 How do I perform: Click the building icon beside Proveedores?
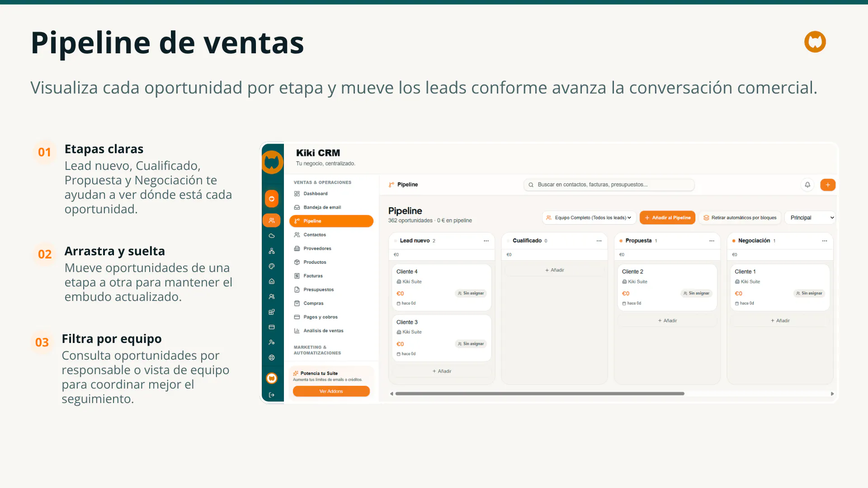[x=297, y=249]
